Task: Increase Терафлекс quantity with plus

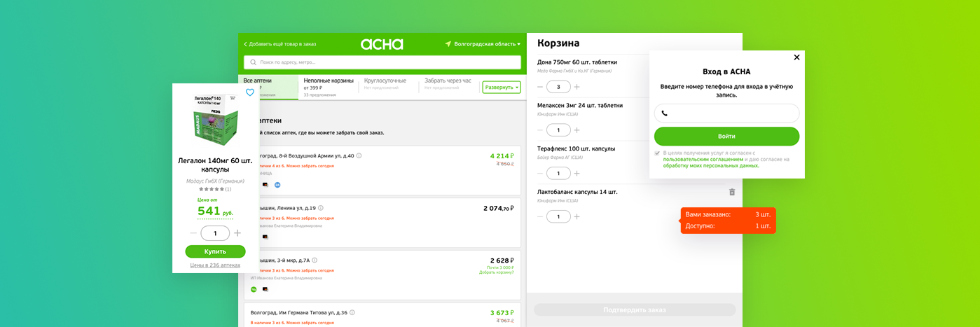Action: (577, 173)
